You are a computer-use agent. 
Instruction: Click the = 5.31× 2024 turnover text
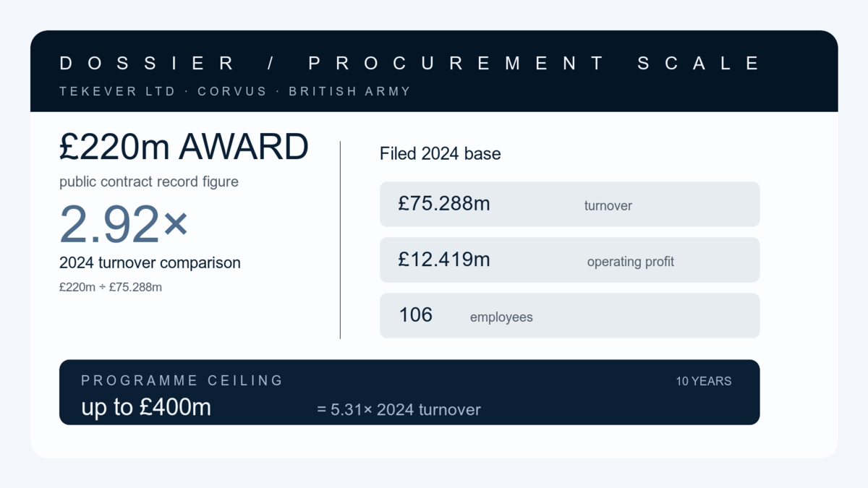pos(399,410)
